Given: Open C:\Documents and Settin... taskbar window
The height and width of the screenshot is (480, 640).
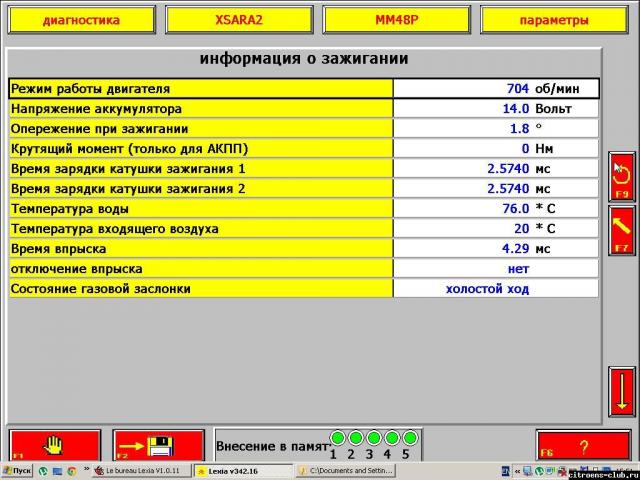Looking at the screenshot, I should coord(346,471).
